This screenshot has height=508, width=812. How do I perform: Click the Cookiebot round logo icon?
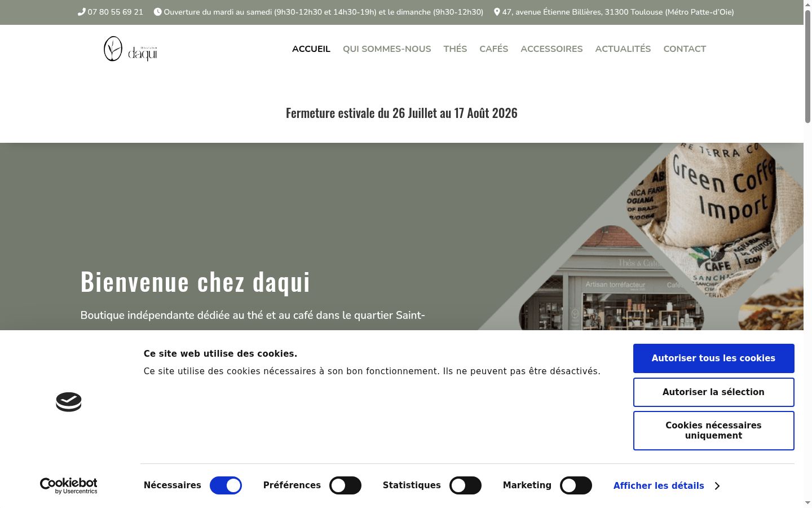(x=69, y=402)
